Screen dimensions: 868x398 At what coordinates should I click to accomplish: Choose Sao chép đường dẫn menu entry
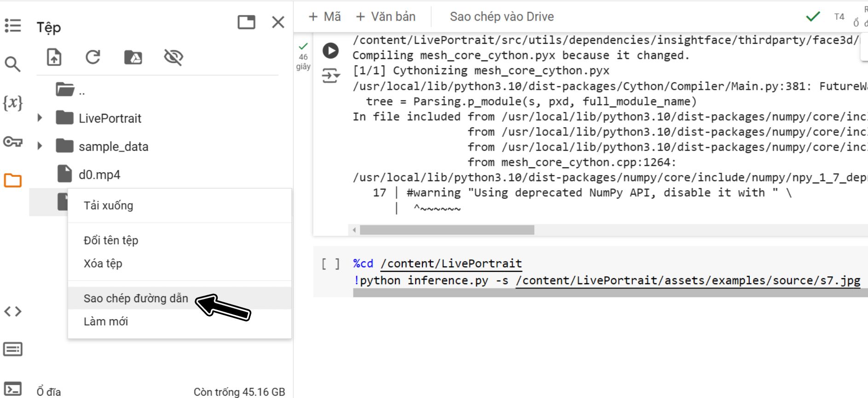[179, 298]
